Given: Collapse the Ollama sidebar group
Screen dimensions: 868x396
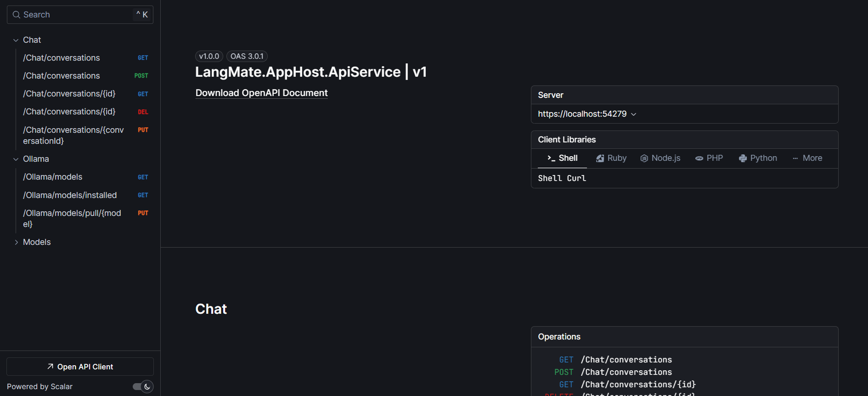Looking at the screenshot, I should 16,159.
